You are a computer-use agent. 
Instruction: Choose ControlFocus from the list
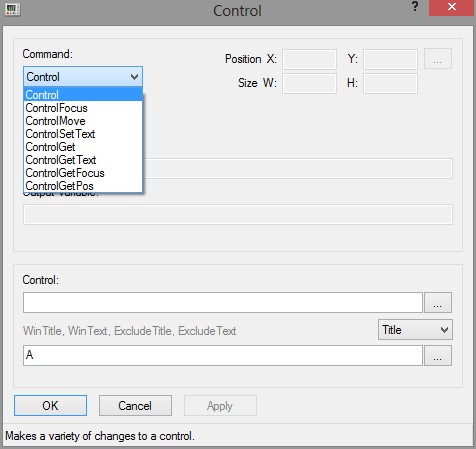click(x=83, y=108)
